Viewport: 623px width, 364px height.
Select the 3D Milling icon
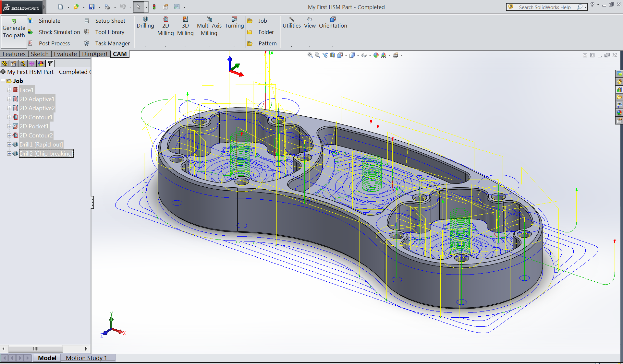pos(185,19)
